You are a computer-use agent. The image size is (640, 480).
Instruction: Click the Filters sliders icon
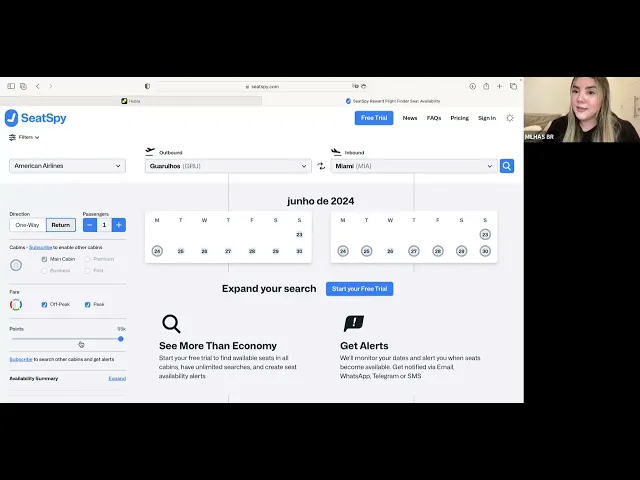(12, 137)
